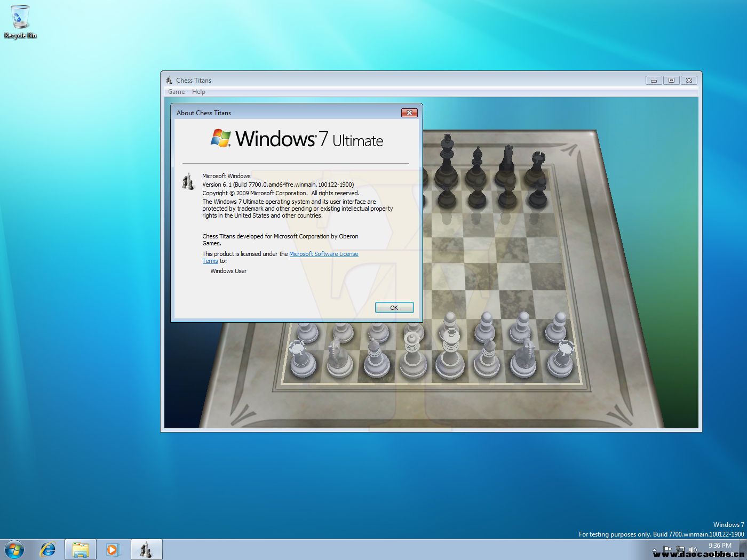The image size is (747, 560).
Task: Maximize the Chess Titans window
Action: [x=671, y=81]
